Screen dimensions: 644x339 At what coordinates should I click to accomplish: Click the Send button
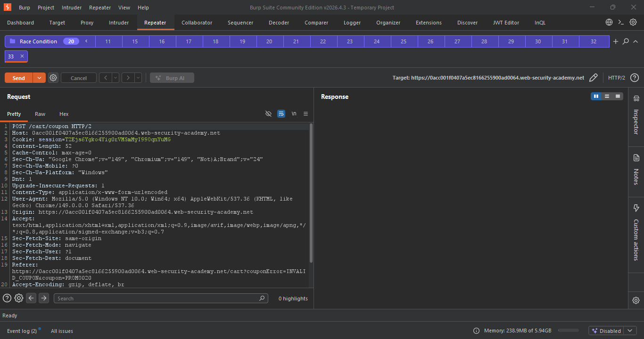19,78
